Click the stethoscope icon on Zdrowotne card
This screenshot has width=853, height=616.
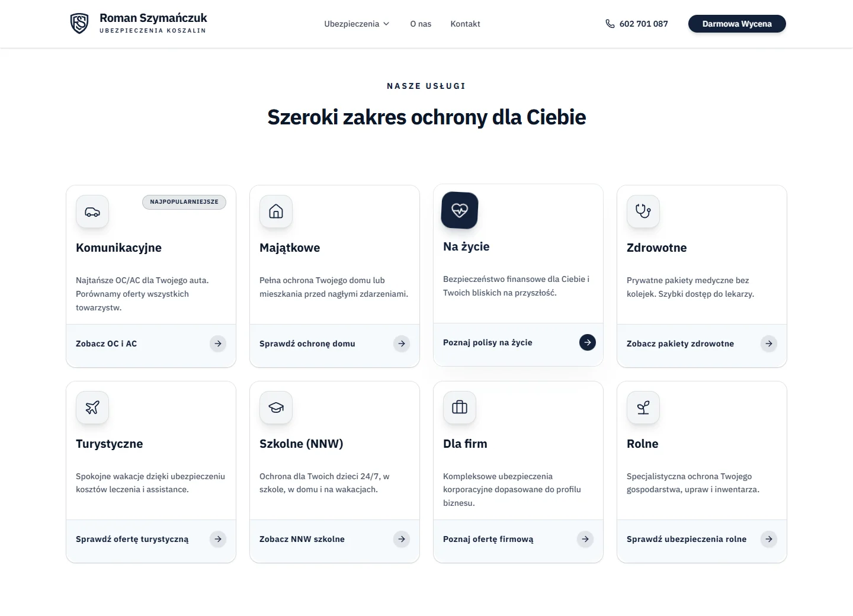tap(643, 211)
